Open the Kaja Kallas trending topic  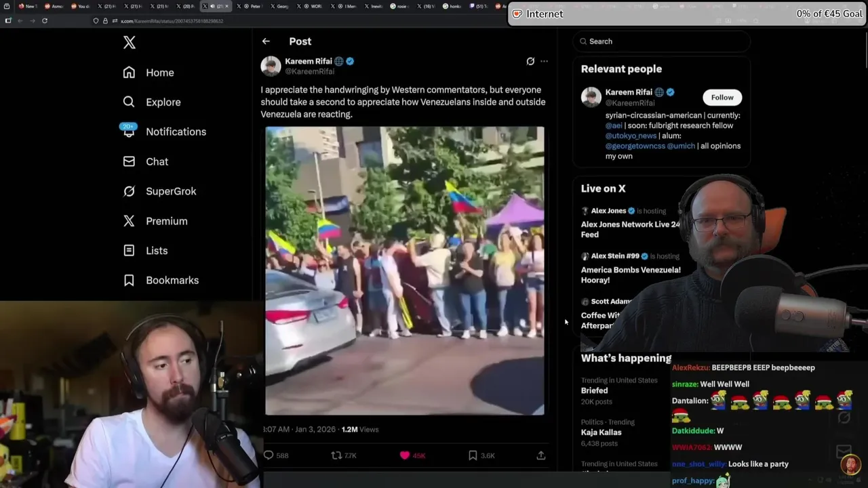tap(601, 432)
